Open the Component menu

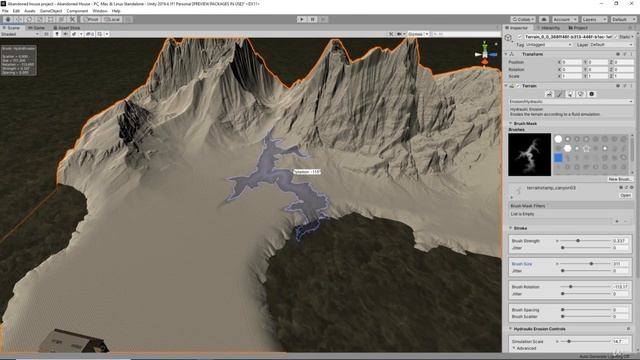77,11
